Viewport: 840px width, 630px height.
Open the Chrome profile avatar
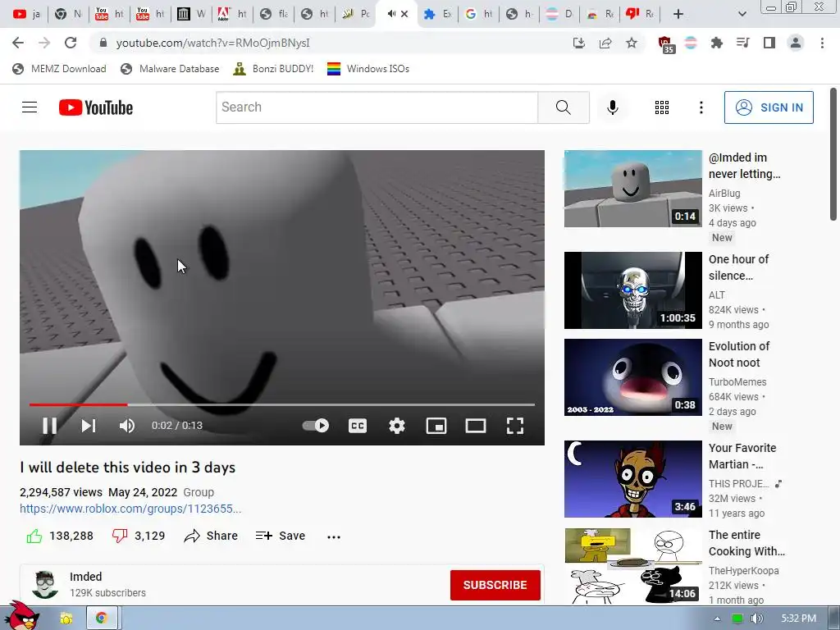[x=796, y=43]
